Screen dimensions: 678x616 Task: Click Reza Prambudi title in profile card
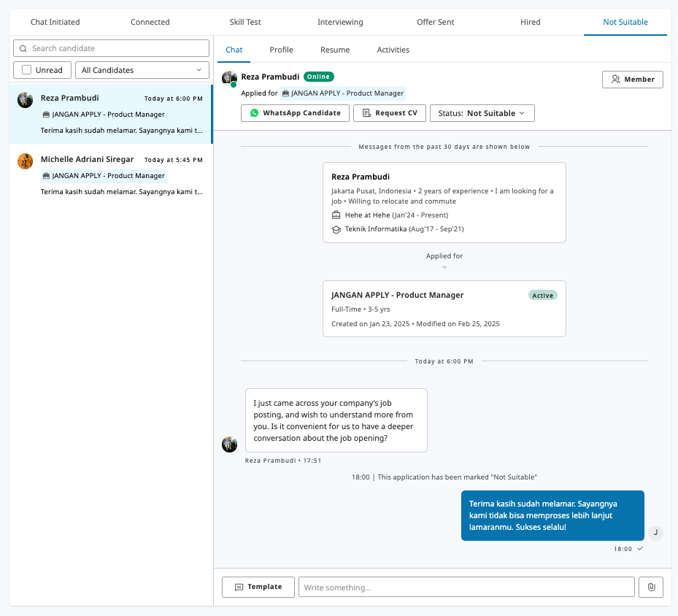tap(361, 177)
